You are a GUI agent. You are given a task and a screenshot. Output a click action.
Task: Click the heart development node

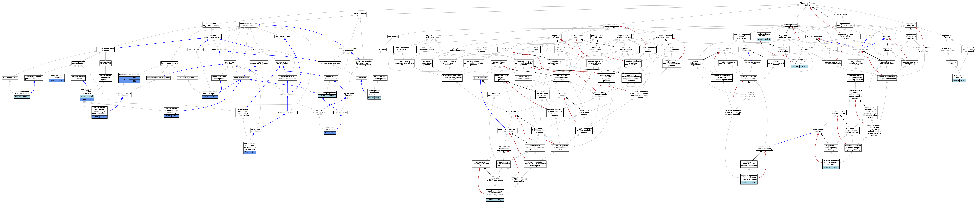[x=242, y=78]
